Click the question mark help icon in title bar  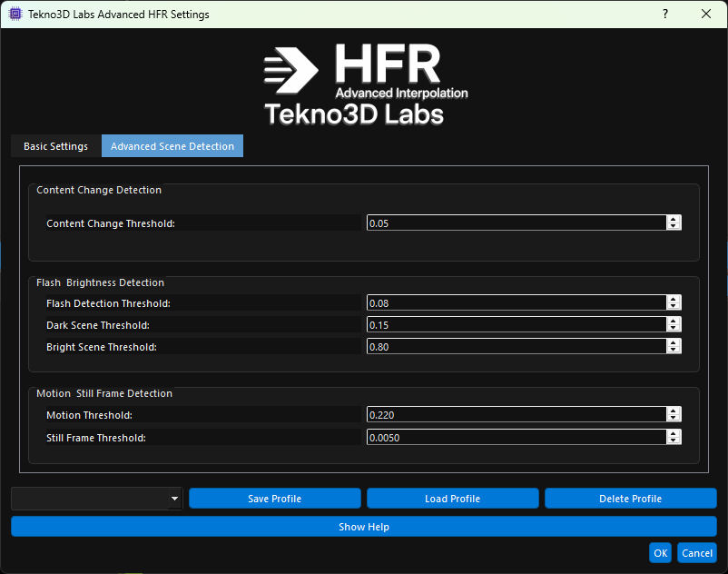click(x=665, y=14)
